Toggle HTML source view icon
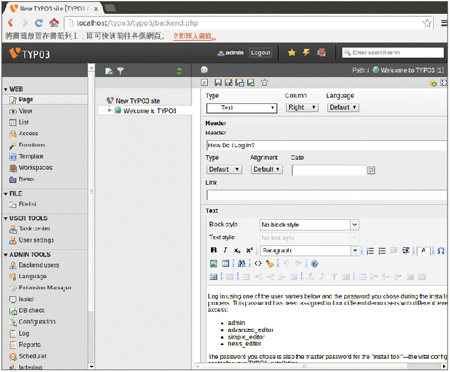The image size is (450, 372). (258, 264)
